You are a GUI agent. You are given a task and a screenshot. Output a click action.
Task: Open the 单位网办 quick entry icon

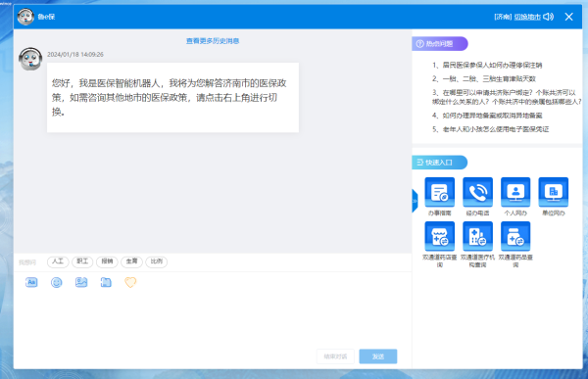point(554,192)
